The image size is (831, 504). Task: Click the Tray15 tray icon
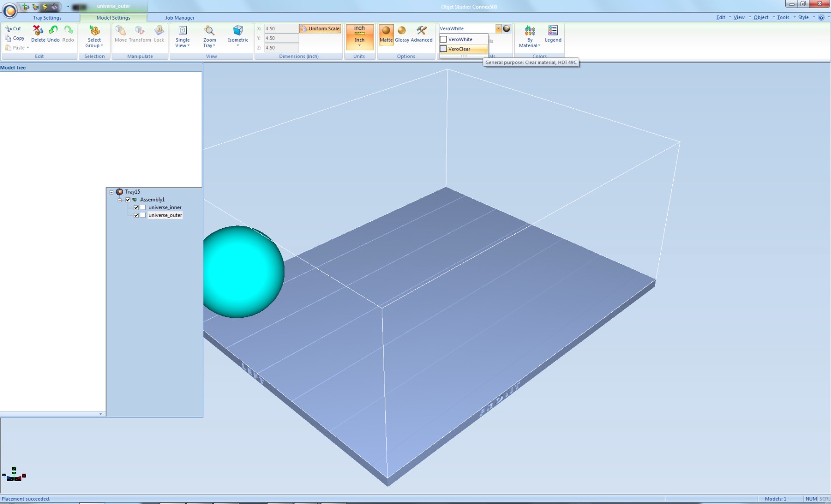tap(119, 192)
